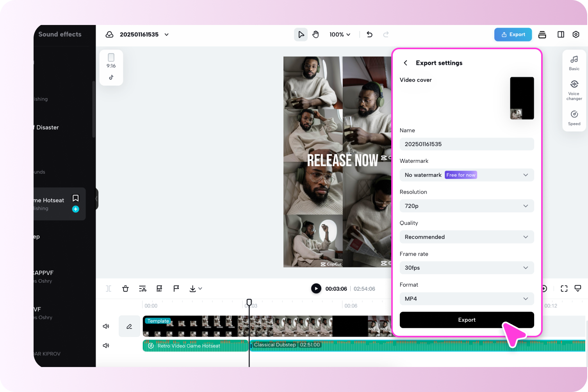Mute the audio track
The width and height of the screenshot is (588, 392).
106,345
